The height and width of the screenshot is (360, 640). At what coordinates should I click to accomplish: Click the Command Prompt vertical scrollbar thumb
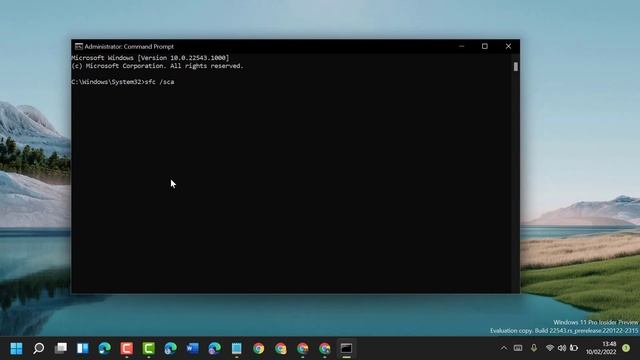point(516,67)
